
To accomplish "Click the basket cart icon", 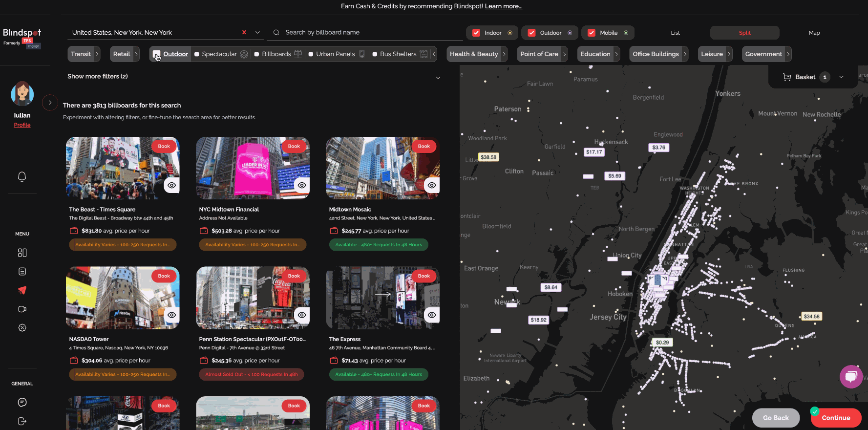I will [787, 77].
